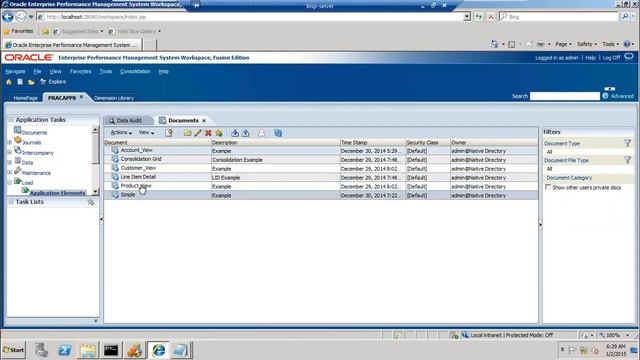Open the workspace Help menu
640x360 pixels.
164,71
